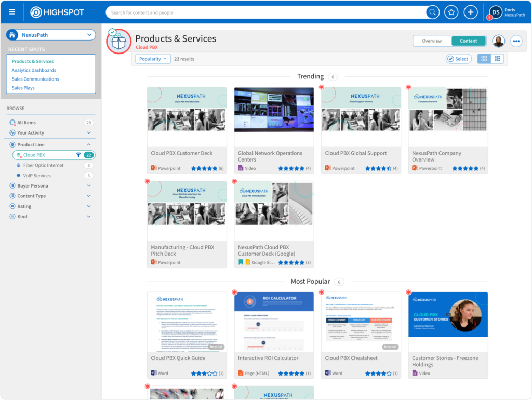Click the Kind list icon
The height and width of the screenshot is (400, 532).
tap(12, 216)
